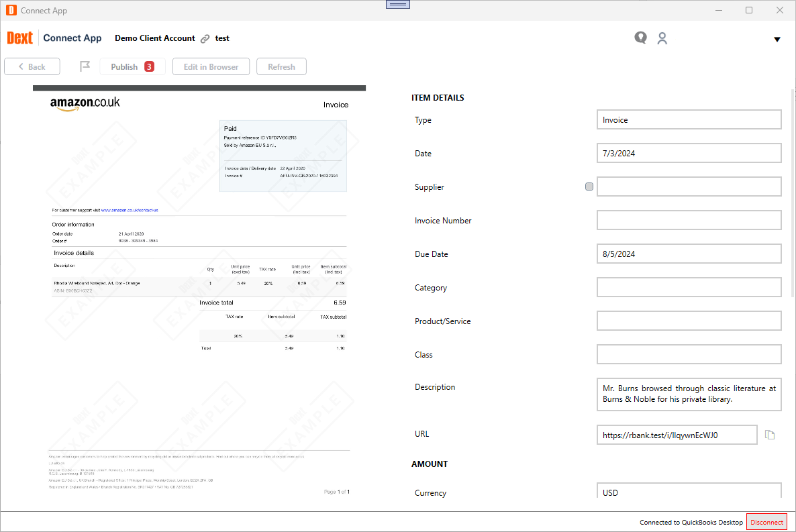796x532 pixels.
Task: Click Connected to QuickBooks Desktop status
Action: pyautogui.click(x=691, y=523)
